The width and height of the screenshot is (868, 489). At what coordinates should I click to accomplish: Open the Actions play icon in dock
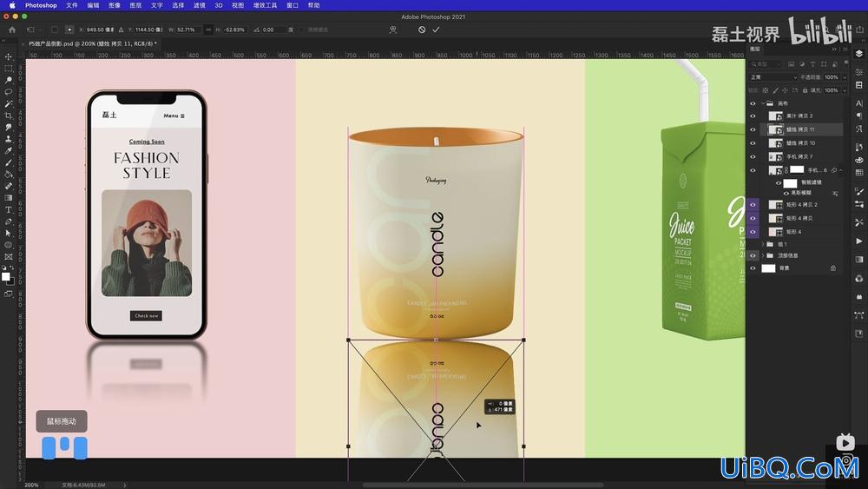pos(859,241)
